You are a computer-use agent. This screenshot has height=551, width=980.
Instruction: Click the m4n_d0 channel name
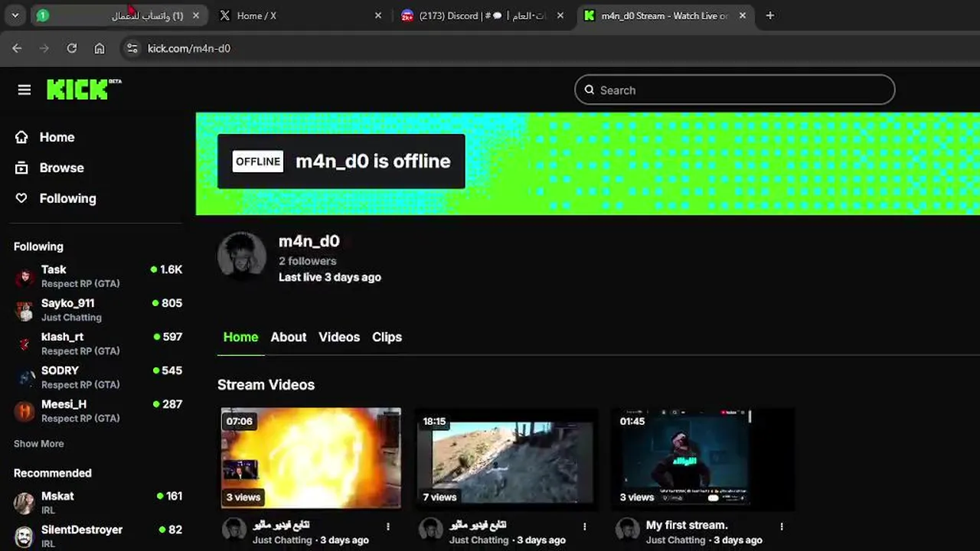[x=309, y=241]
